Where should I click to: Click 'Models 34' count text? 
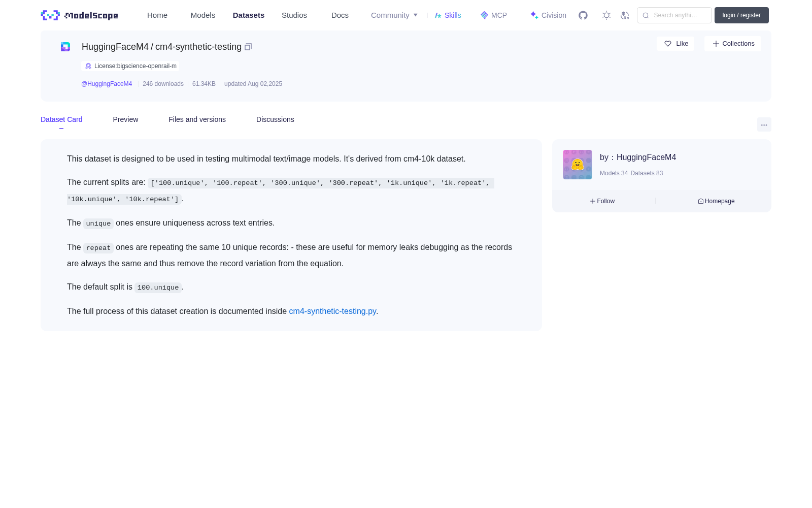click(x=614, y=173)
